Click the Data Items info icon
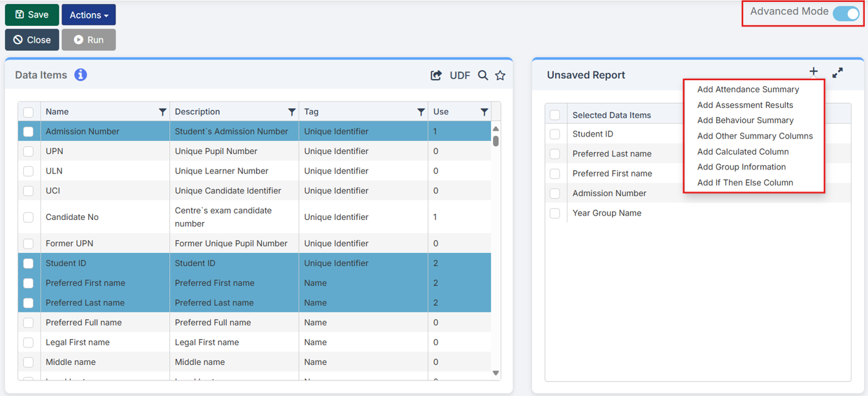Image resolution: width=868 pixels, height=396 pixels. [x=80, y=75]
